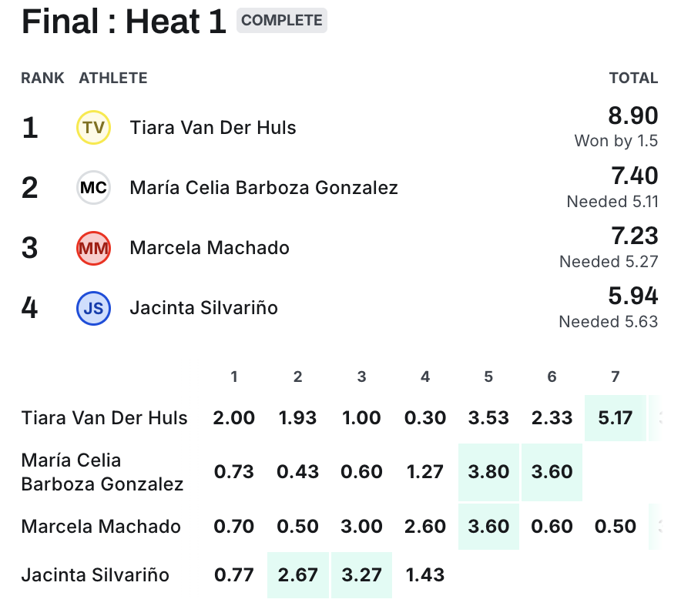Click Marcela Machado's red MM avatar
The height and width of the screenshot is (616, 681).
click(93, 248)
